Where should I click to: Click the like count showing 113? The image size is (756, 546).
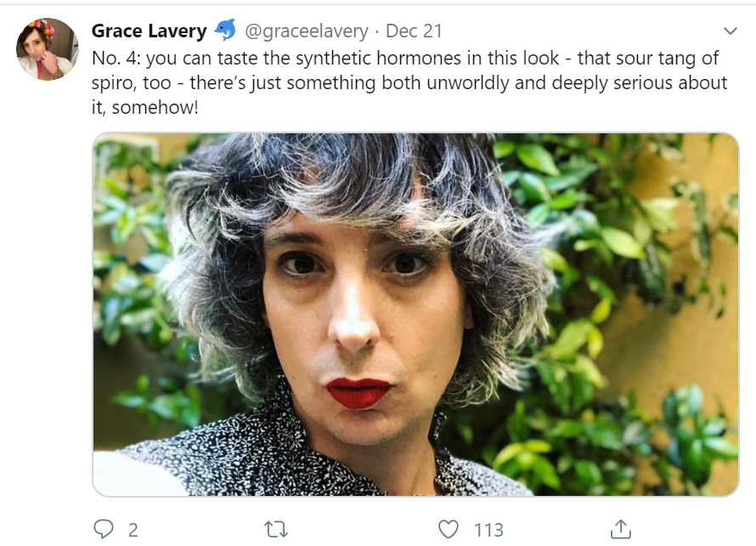(488, 530)
